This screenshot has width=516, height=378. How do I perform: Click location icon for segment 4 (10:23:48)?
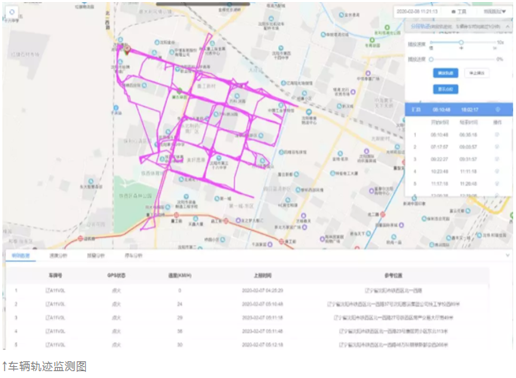[x=497, y=171]
